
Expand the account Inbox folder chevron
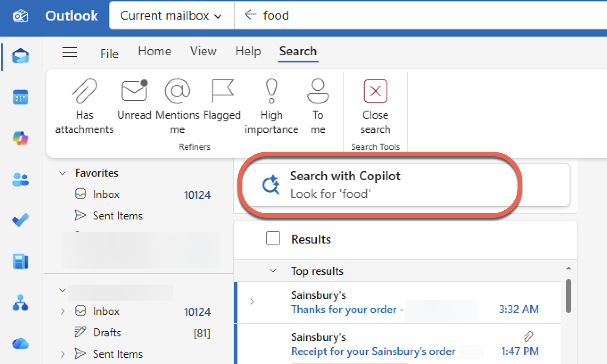[62, 311]
